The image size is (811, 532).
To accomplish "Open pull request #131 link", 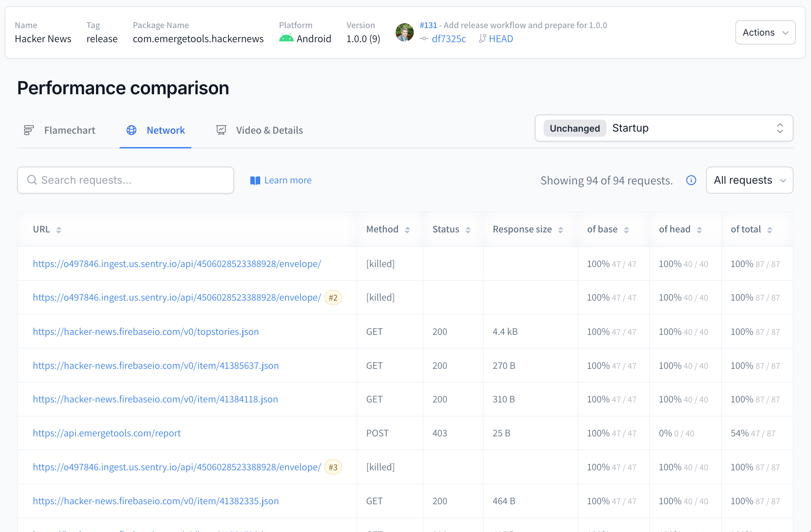I will pos(428,25).
